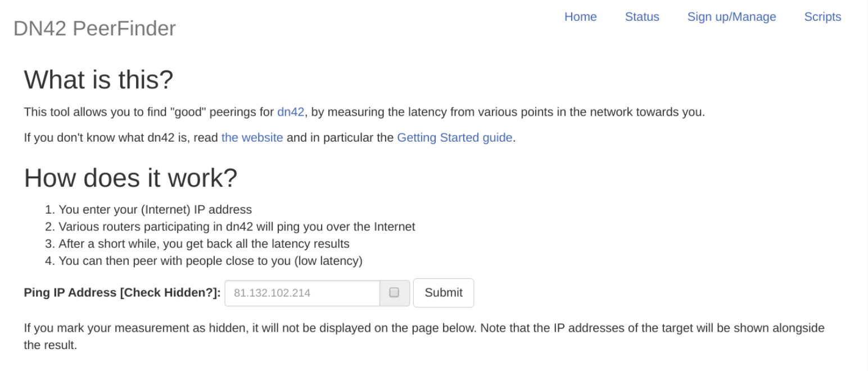Click the Submit button
The height and width of the screenshot is (371, 868).
click(x=444, y=293)
